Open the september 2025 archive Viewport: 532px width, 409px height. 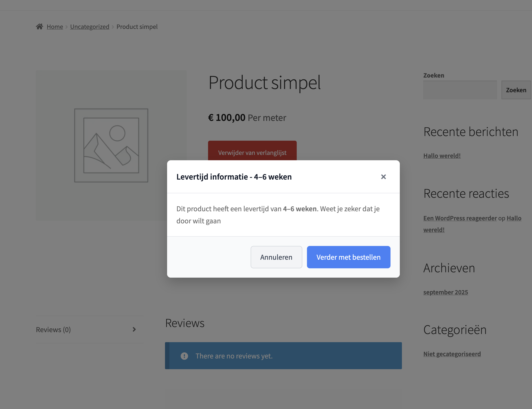point(445,292)
